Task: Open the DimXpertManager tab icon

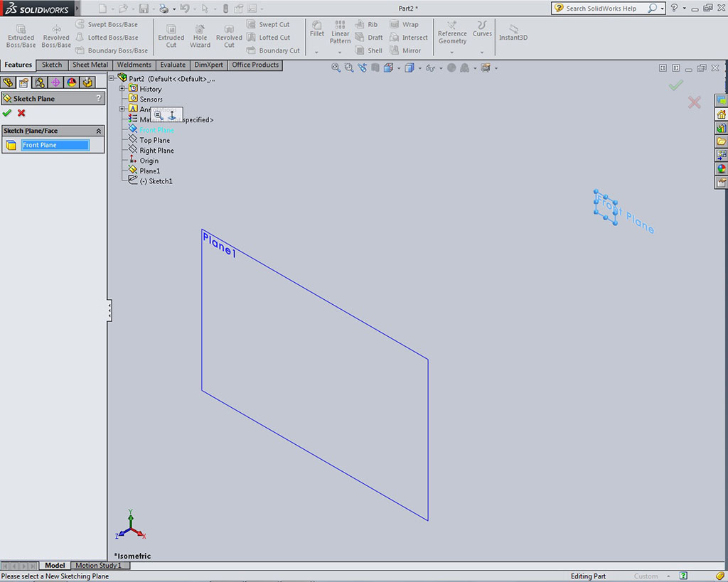Action: (55, 83)
